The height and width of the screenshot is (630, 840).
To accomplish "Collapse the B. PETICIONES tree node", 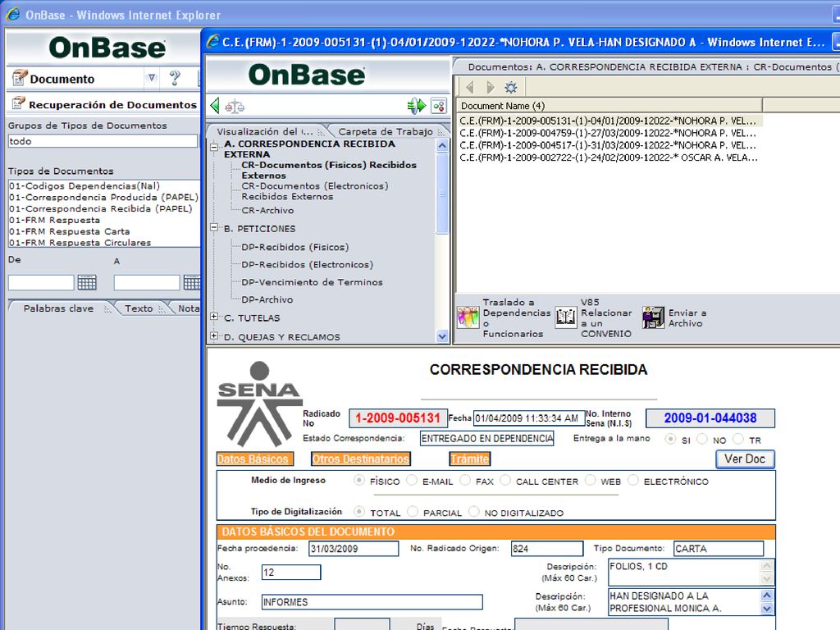I will point(214,228).
